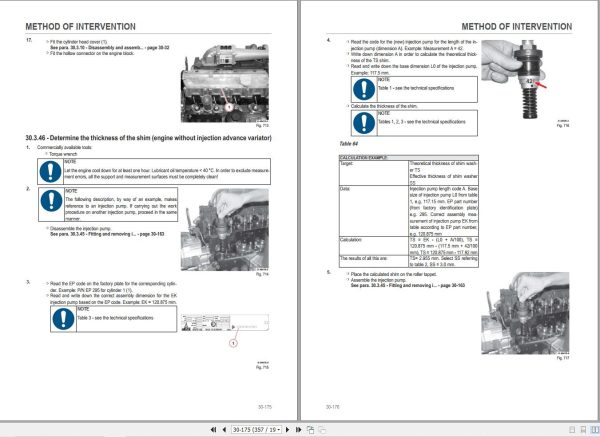Click the 'Torque wrench' list item
This screenshot has width=600, height=437.
pos(63,154)
